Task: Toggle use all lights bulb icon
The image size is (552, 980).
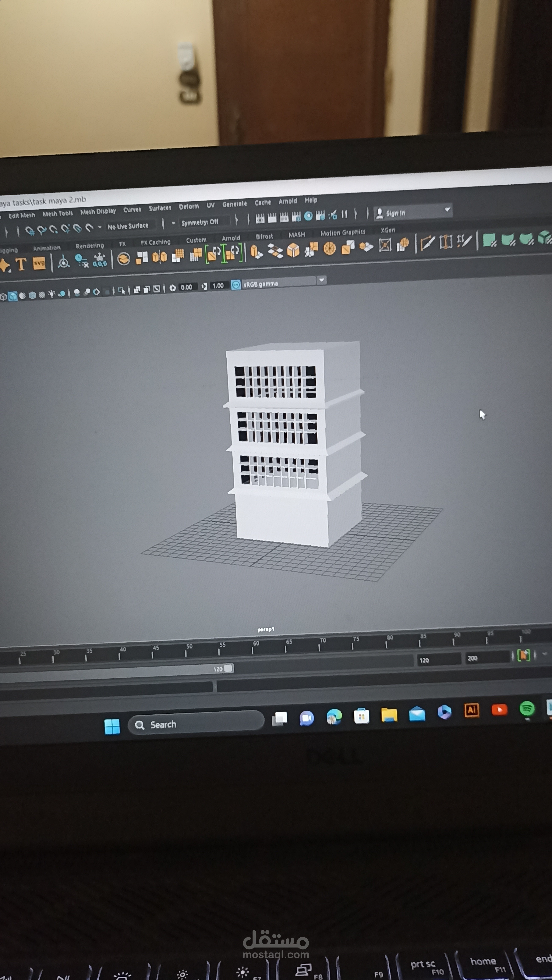Action: (52, 294)
